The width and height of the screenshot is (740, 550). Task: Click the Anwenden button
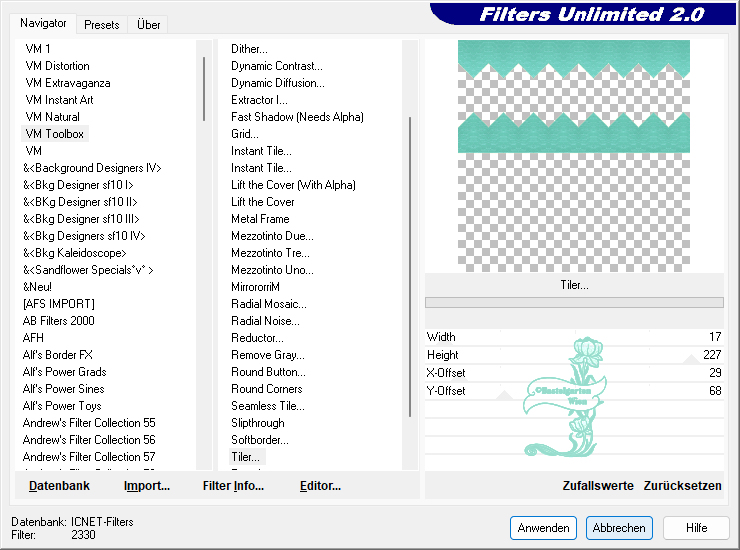543,528
